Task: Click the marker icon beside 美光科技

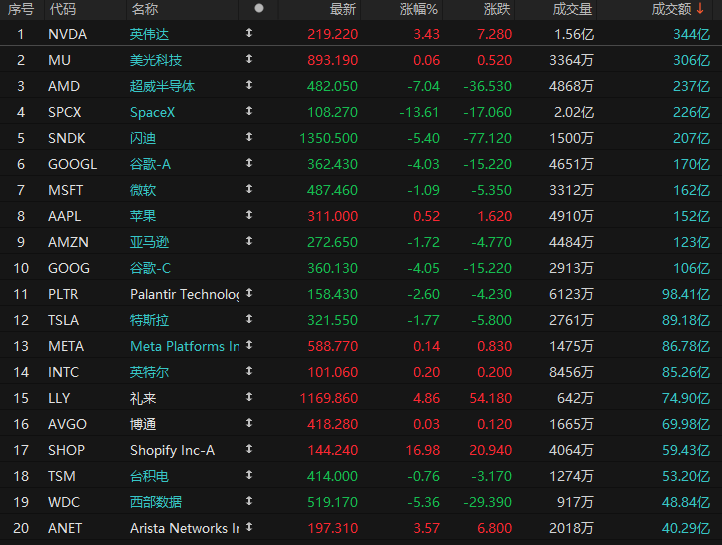Action: [x=249, y=59]
